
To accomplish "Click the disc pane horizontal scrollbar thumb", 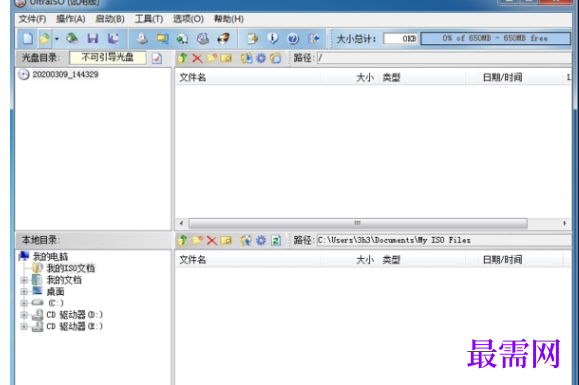I will point(358,223).
